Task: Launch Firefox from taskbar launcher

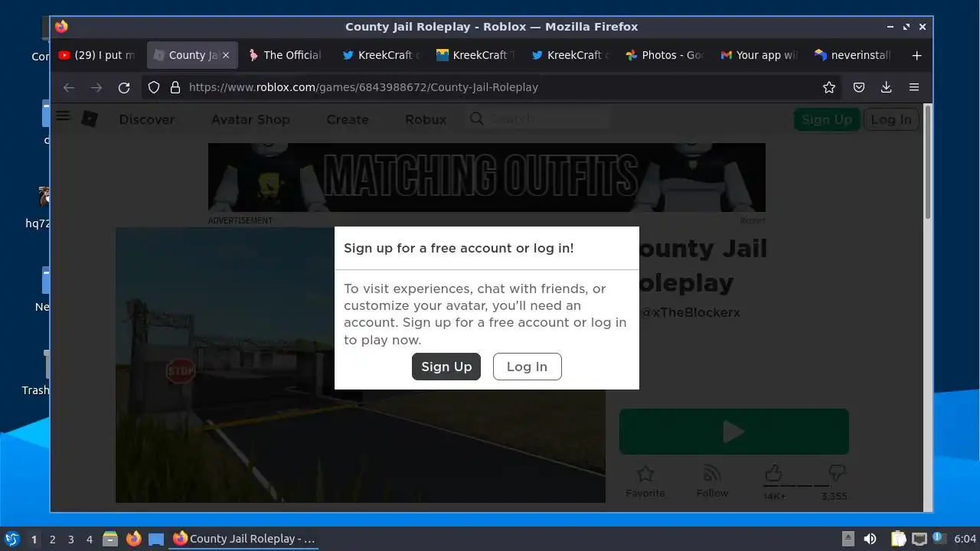Action: point(133,539)
